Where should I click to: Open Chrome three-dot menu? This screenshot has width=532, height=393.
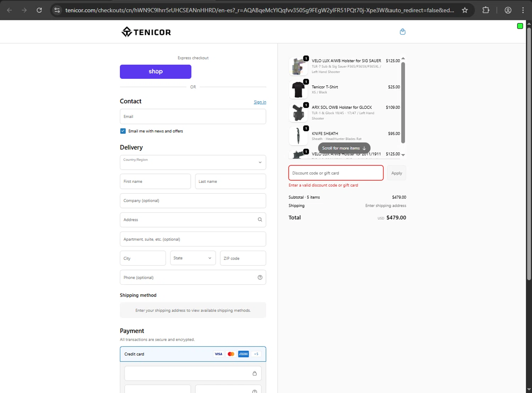pyautogui.click(x=523, y=10)
